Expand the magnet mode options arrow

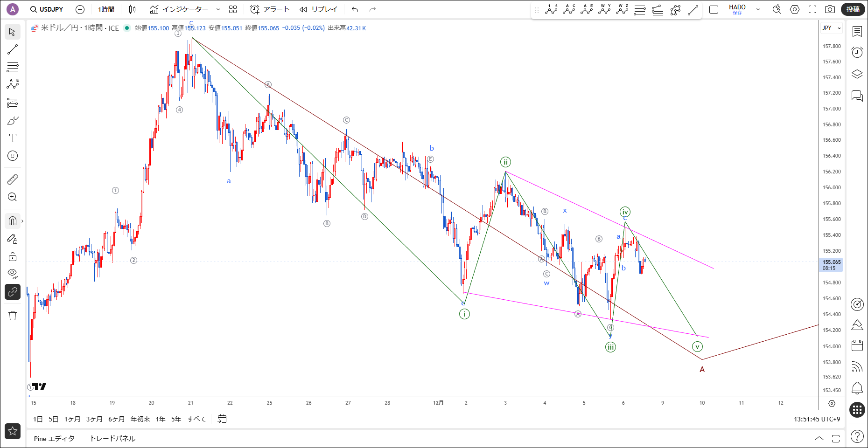click(x=22, y=221)
